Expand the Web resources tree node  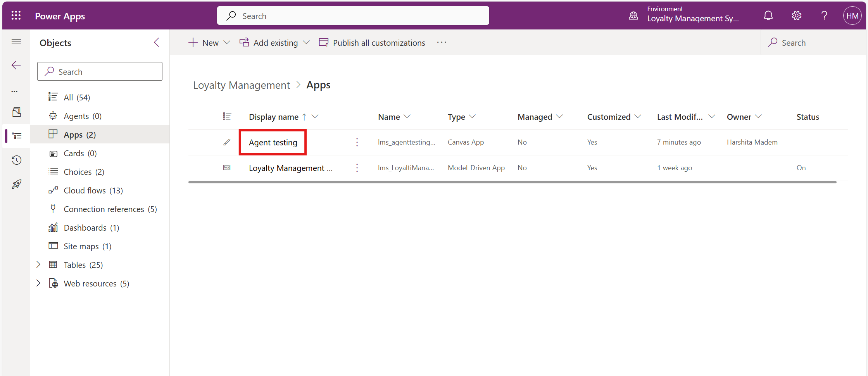[x=38, y=283]
